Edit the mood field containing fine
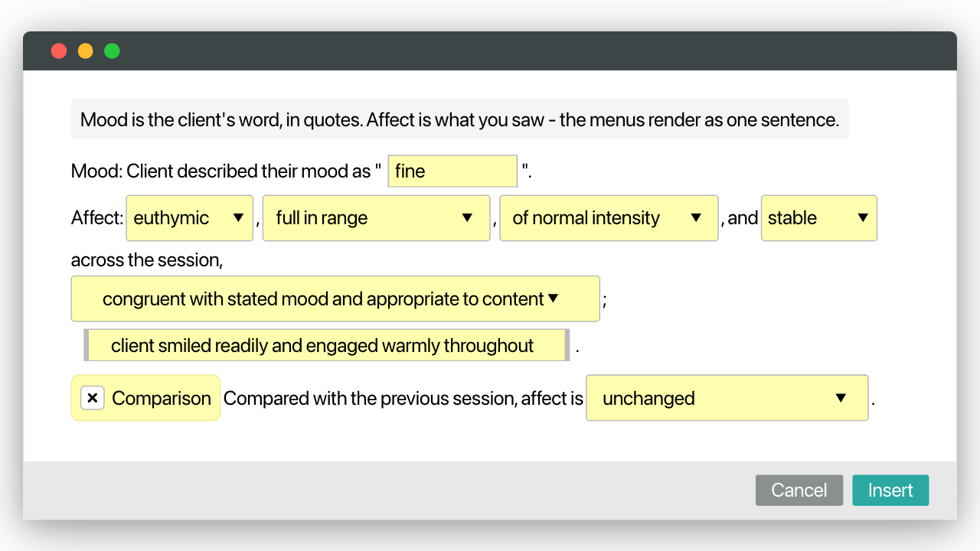This screenshot has height=551, width=980. tap(453, 171)
